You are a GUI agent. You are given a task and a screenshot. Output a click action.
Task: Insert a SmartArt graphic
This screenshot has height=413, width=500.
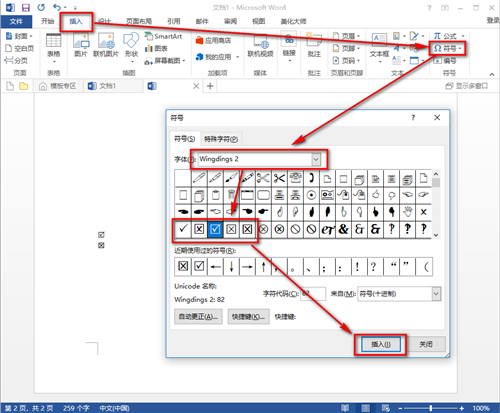point(164,36)
